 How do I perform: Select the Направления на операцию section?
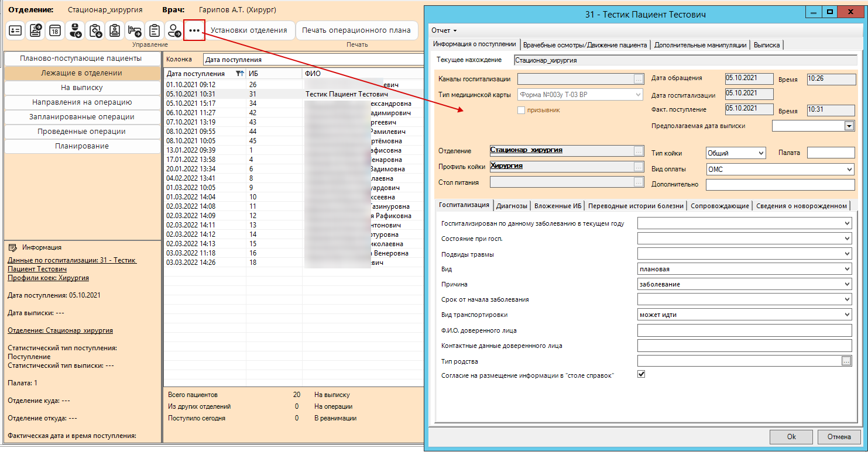[81, 102]
